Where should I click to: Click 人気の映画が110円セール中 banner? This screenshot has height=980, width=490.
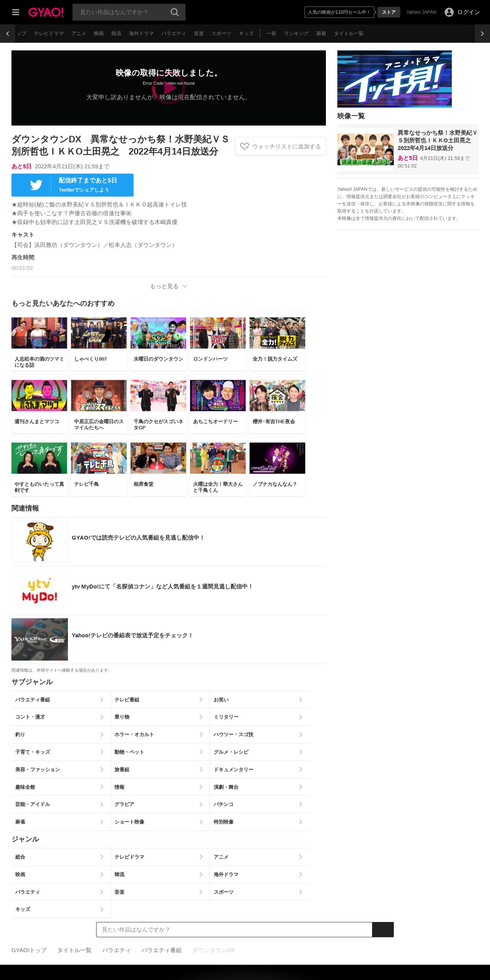click(339, 12)
